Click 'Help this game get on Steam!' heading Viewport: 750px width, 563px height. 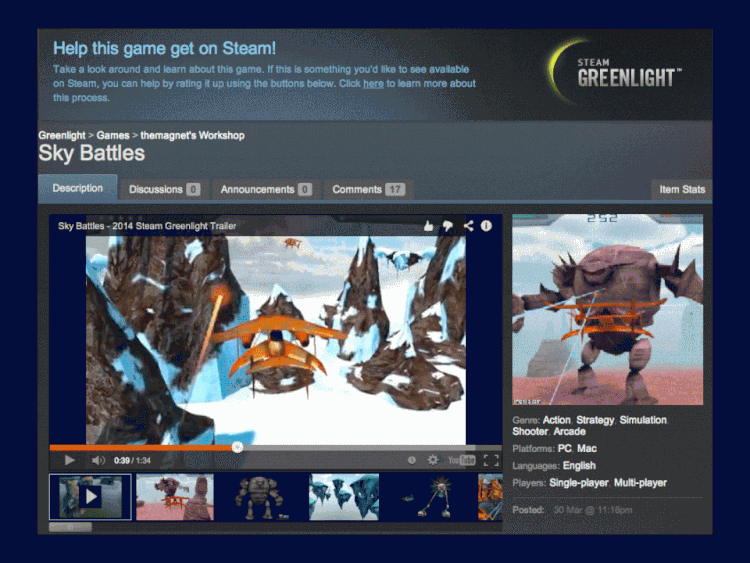(164, 48)
